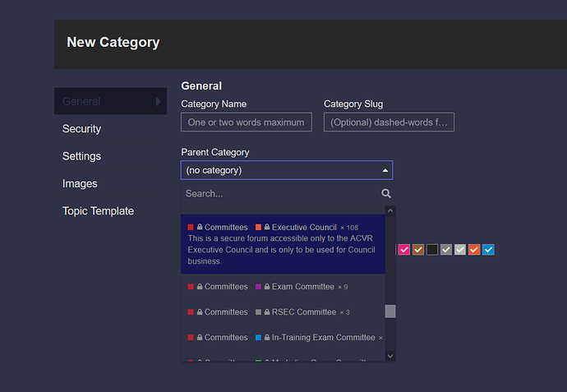This screenshot has height=392, width=567.
Task: Click the 'Parent Category' label
Action: click(x=215, y=152)
